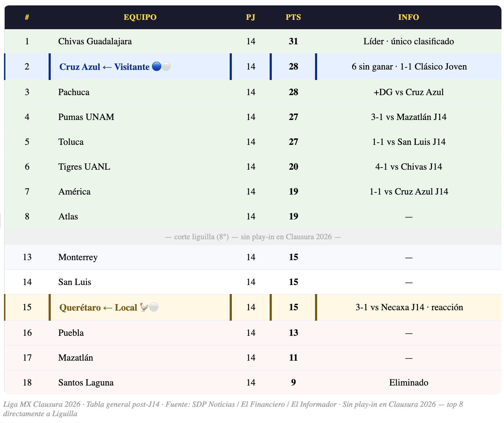504x423 pixels.
Task: Click the 3-1 vs Necaxa J14 info
Action: [409, 307]
